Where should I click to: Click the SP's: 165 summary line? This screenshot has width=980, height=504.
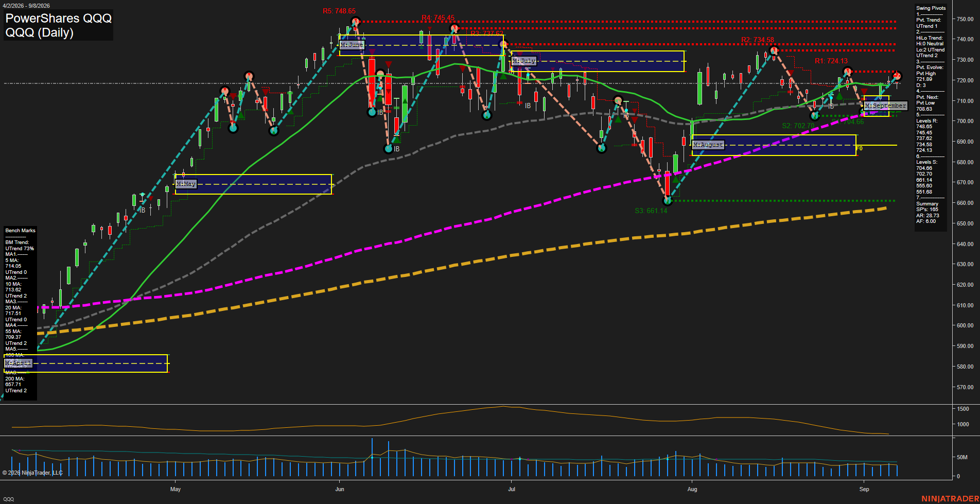(927, 210)
